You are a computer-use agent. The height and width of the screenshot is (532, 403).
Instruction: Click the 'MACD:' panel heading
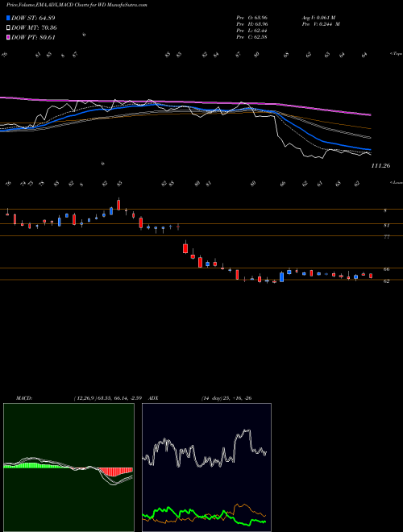[24, 398]
